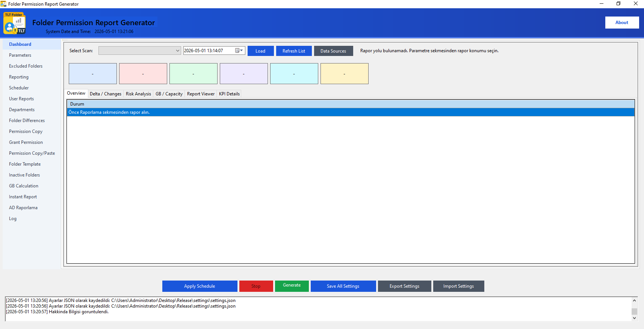The image size is (644, 329).
Task: Open Permission Copy/Paste section
Action: point(32,153)
